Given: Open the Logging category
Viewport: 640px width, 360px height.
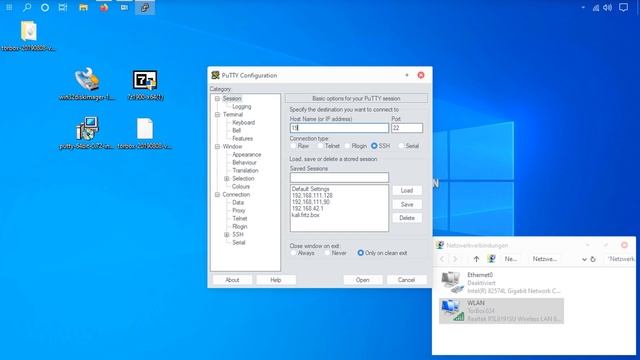Looking at the screenshot, I should 242,107.
